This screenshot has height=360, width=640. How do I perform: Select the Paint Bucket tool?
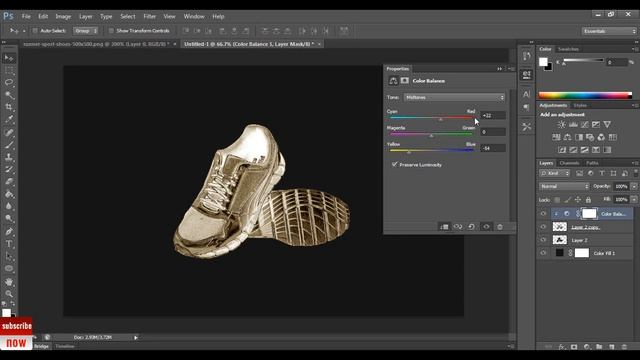click(x=9, y=194)
